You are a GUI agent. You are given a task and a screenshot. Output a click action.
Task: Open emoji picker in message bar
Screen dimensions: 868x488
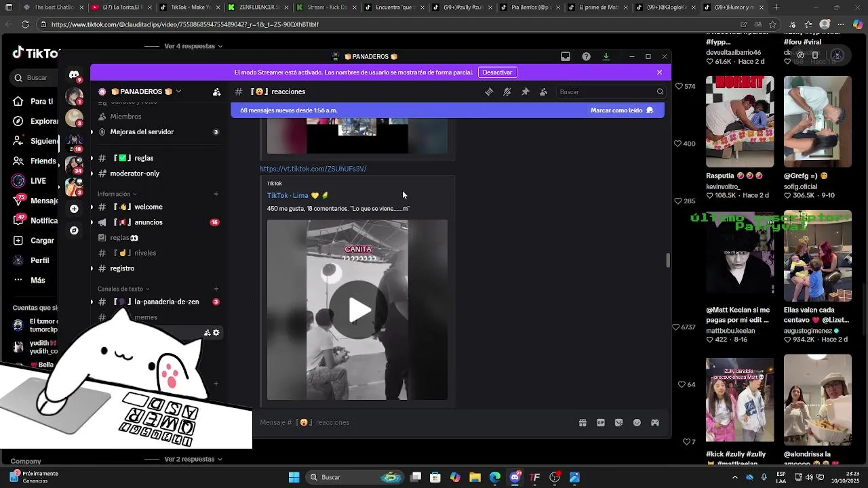coord(637,422)
